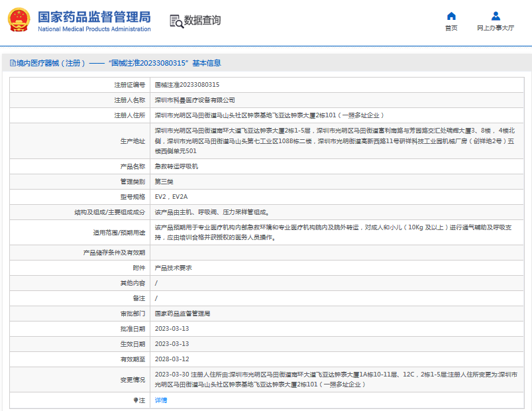Select the 首页 menu item
The width and height of the screenshot is (532, 411).
[452, 27]
